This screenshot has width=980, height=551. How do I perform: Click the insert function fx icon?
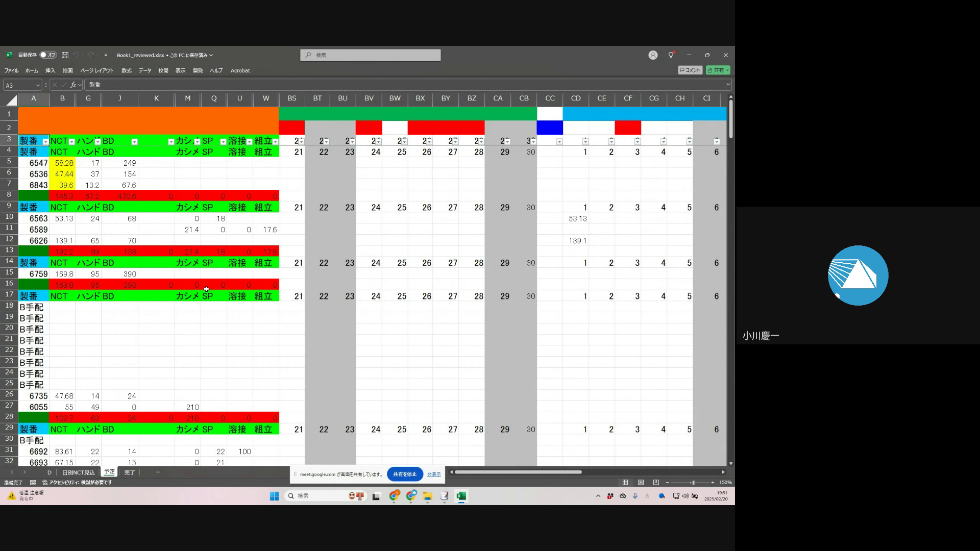pos(73,85)
